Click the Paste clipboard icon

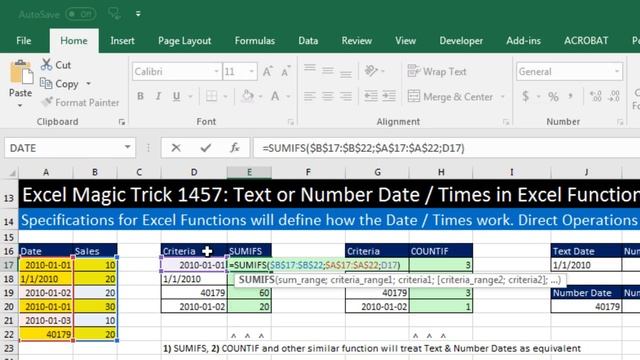(21, 73)
